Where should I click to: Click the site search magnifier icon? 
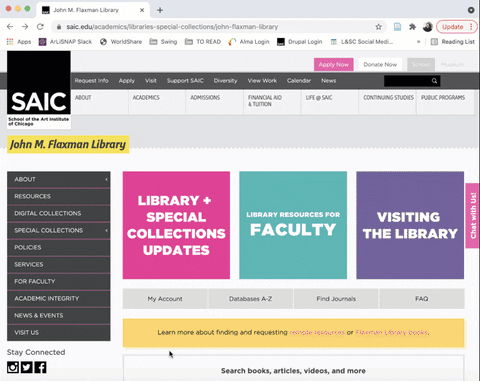tap(434, 81)
